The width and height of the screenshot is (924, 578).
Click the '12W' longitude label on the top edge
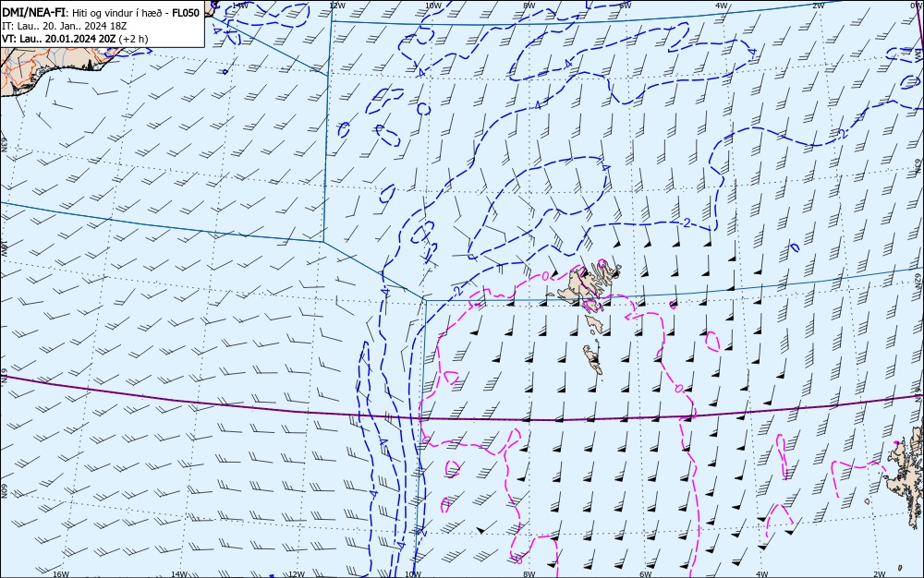pyautogui.click(x=336, y=6)
